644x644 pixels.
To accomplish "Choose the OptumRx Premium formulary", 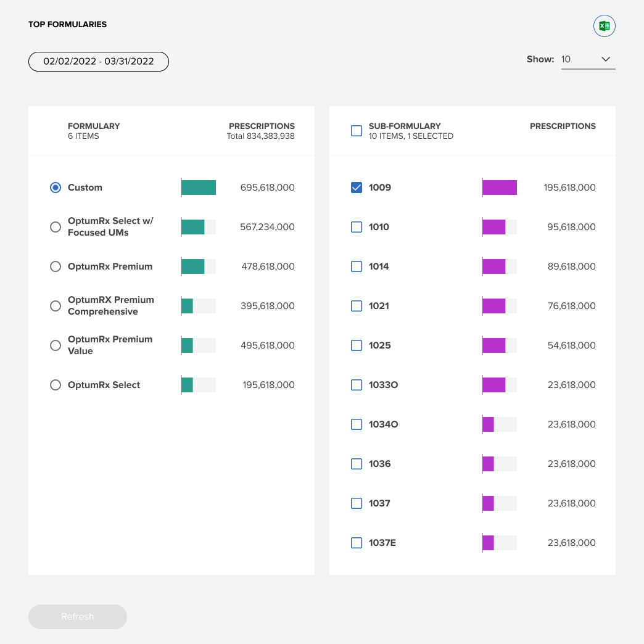I will coord(56,266).
